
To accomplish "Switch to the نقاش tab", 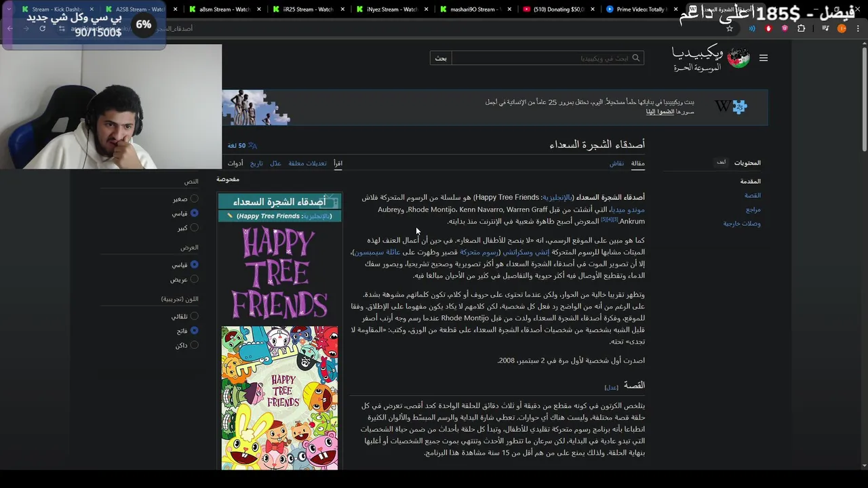I will coord(616,163).
